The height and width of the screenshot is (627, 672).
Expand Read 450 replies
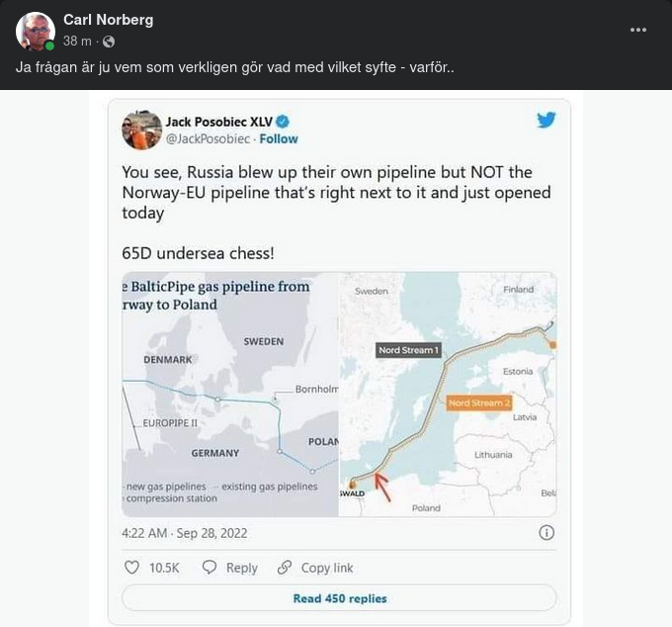[339, 598]
